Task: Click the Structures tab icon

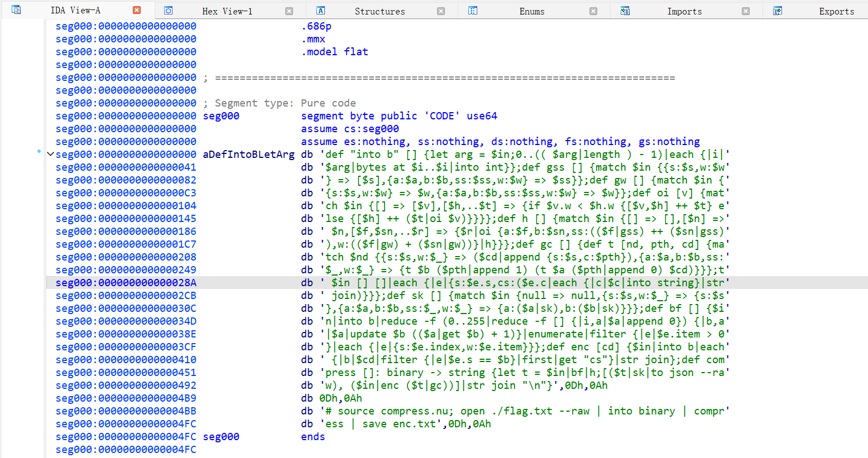Action: click(320, 11)
